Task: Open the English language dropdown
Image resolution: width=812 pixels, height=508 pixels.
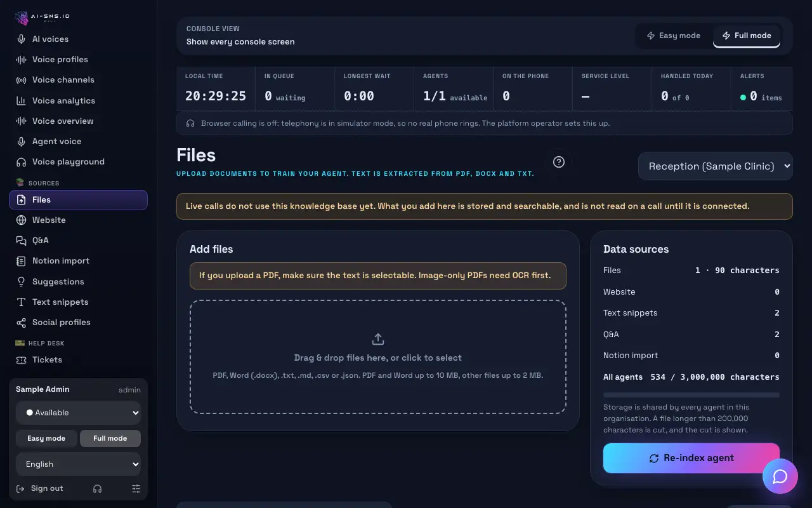Action: 78,464
